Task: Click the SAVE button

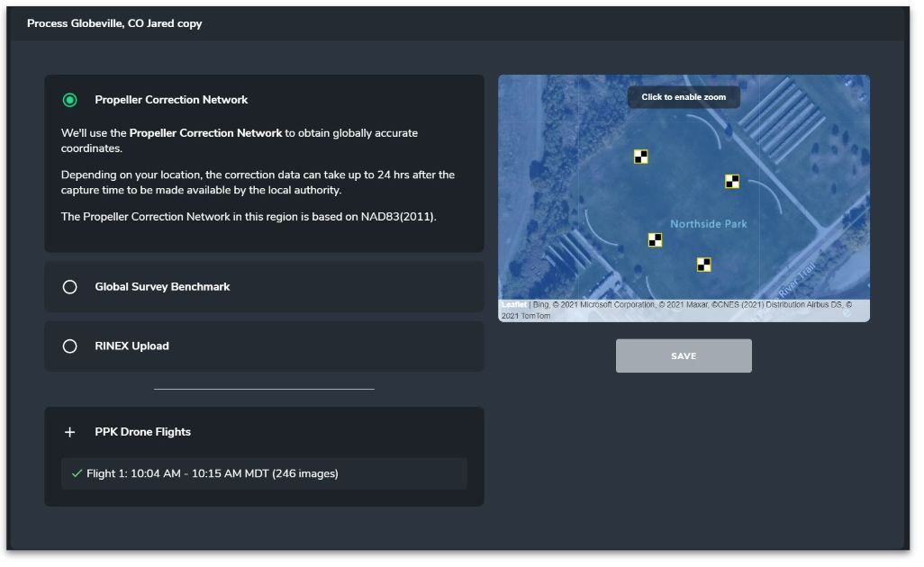Action: click(683, 355)
